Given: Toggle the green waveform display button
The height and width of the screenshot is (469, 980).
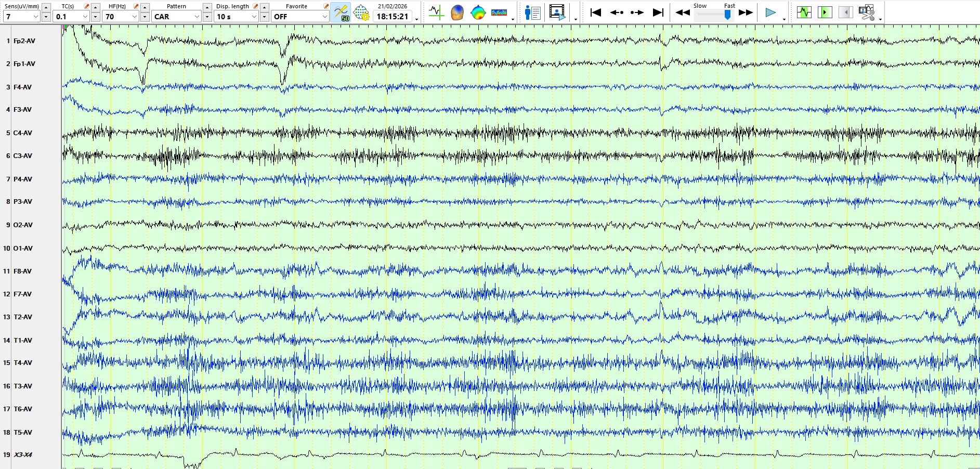Looking at the screenshot, I should [x=804, y=12].
